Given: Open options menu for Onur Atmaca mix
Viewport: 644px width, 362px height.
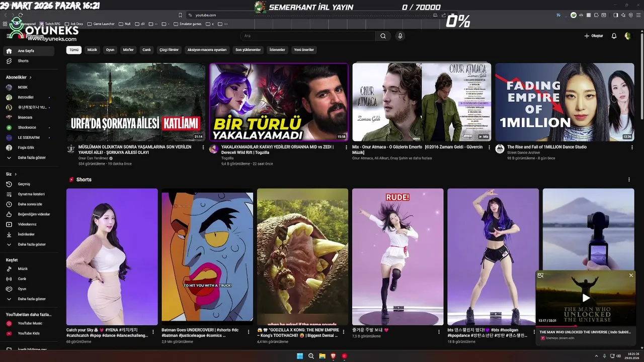Looking at the screenshot, I should click(x=489, y=147).
